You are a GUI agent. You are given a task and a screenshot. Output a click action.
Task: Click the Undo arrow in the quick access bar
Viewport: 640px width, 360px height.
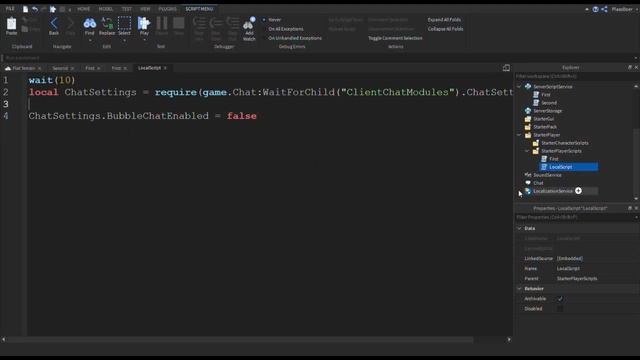coord(35,9)
